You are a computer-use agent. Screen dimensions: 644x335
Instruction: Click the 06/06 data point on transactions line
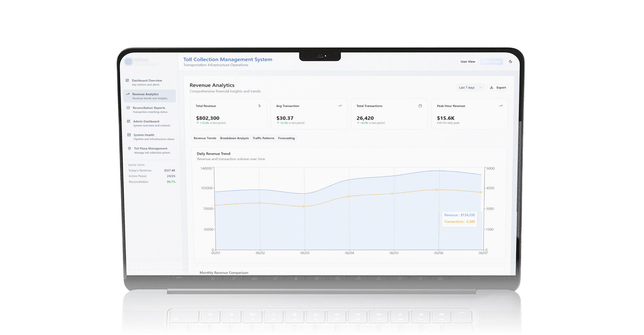(436, 190)
